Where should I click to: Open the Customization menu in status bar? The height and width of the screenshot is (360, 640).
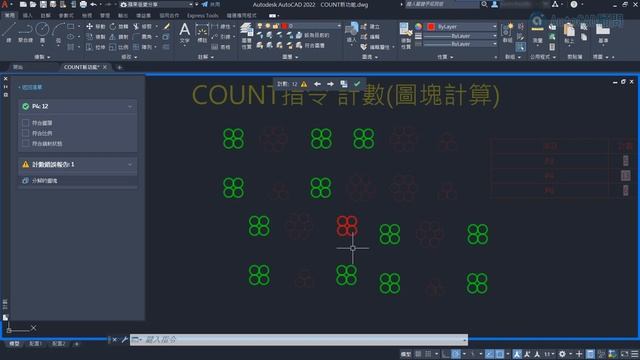click(634, 354)
